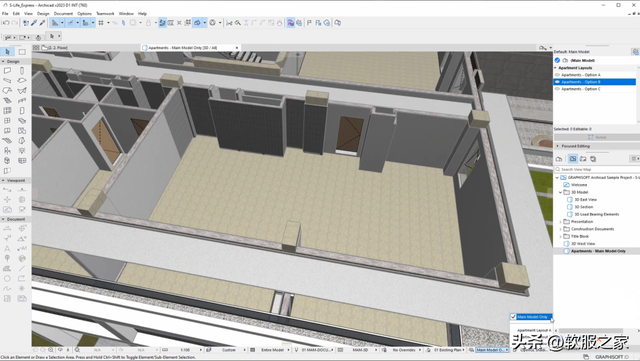Open the 3D Load Bearing Elements view
The width and height of the screenshot is (640, 361).
tap(596, 214)
